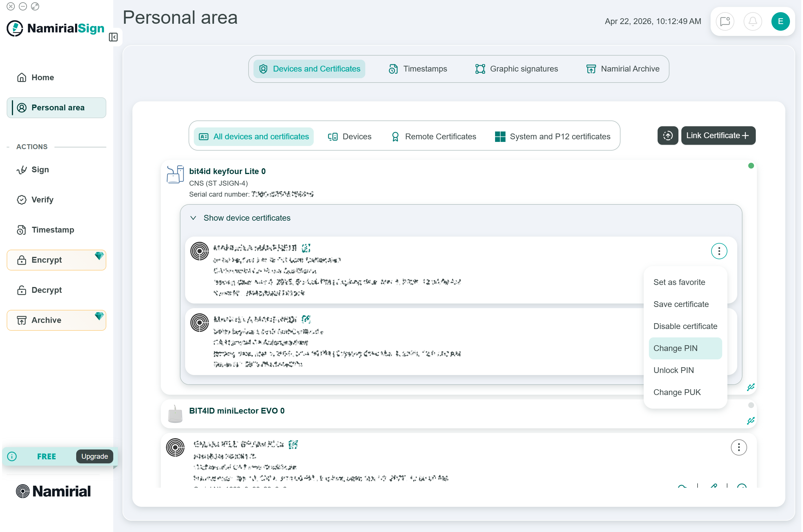This screenshot has width=803, height=532.
Task: Select Disable certificate option
Action: 685,326
